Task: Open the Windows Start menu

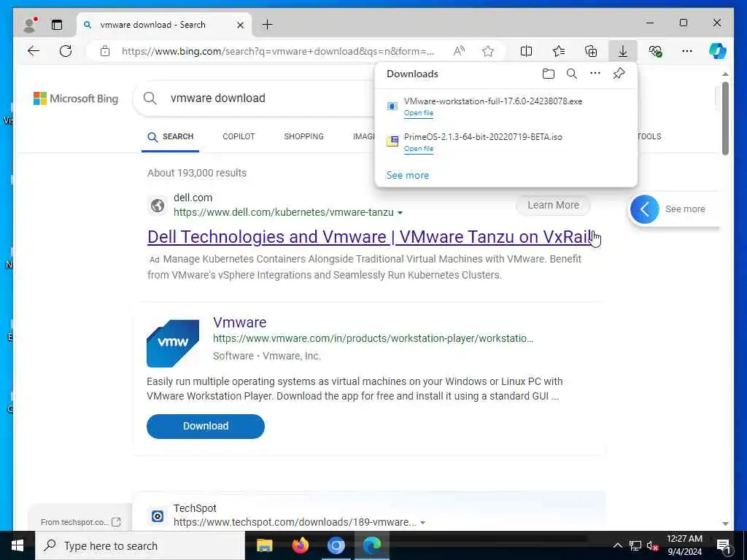Action: 18,545
